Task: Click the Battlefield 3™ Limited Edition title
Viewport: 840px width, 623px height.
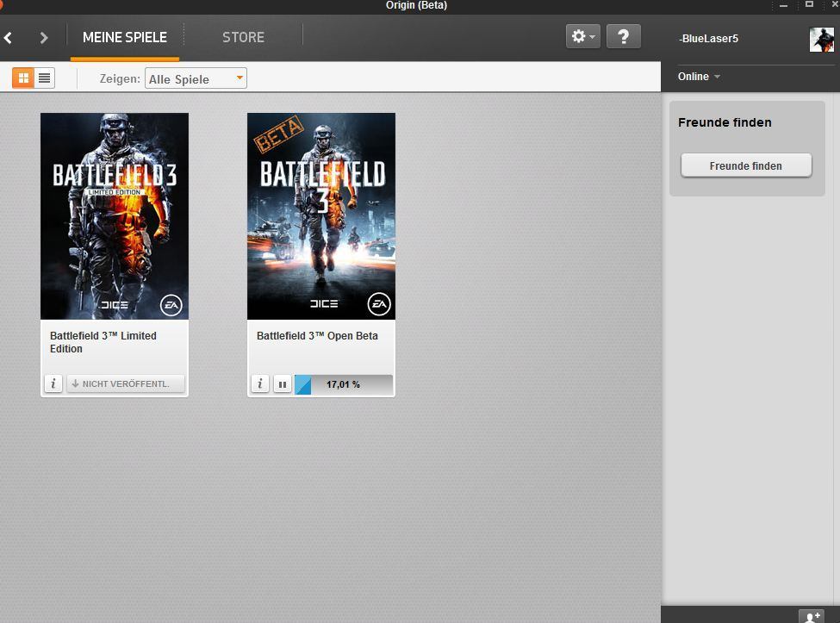Action: tap(103, 342)
